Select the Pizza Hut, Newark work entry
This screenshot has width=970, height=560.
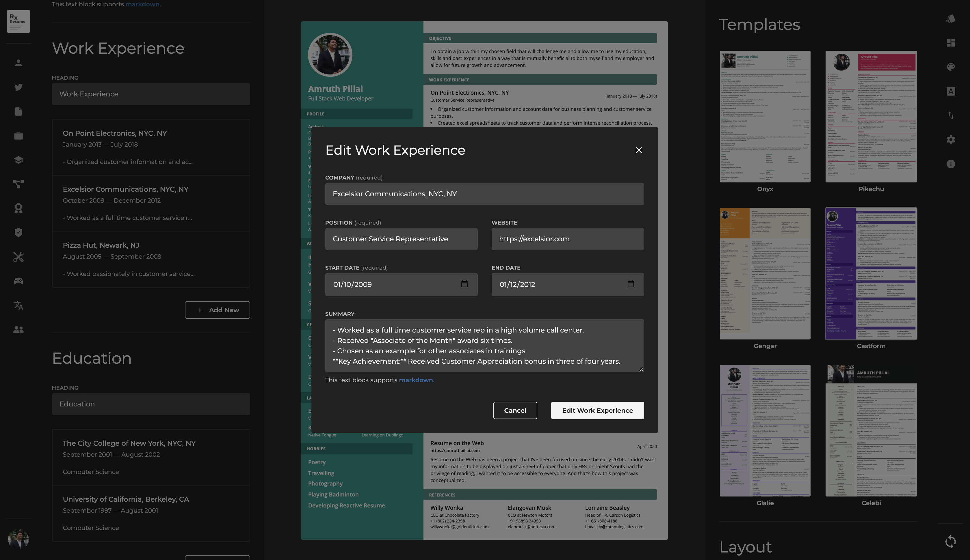151,259
